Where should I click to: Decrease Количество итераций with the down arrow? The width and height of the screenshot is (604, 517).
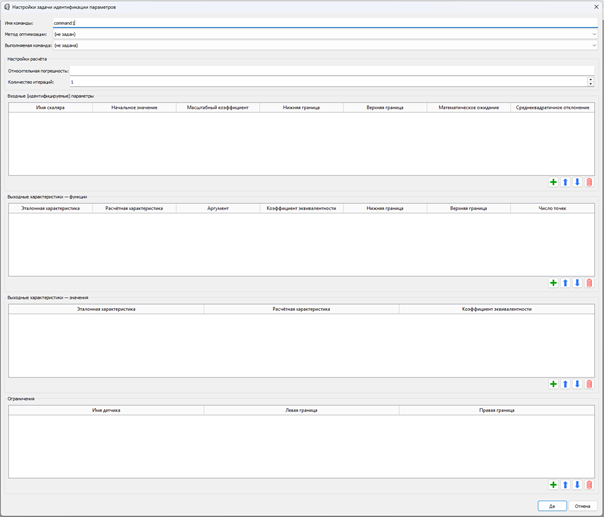590,85
